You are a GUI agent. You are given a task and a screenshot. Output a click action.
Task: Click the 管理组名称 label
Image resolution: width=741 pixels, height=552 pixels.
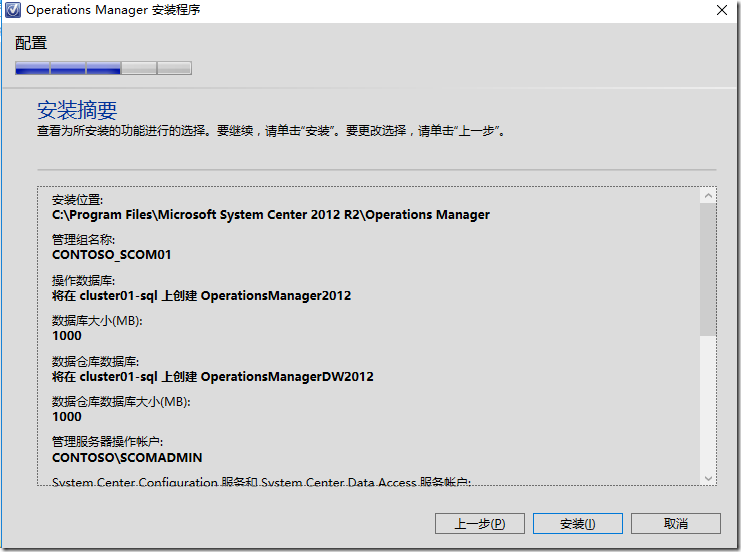[x=83, y=240]
